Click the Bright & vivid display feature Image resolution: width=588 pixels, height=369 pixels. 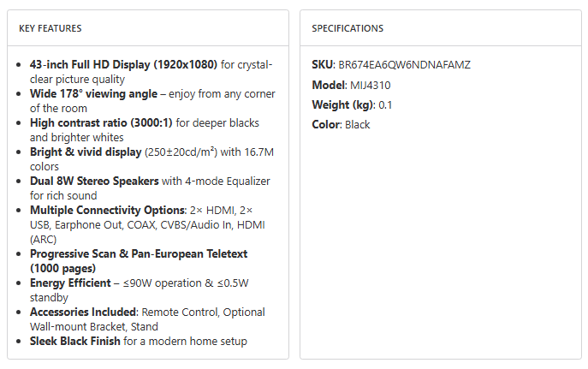tap(86, 152)
